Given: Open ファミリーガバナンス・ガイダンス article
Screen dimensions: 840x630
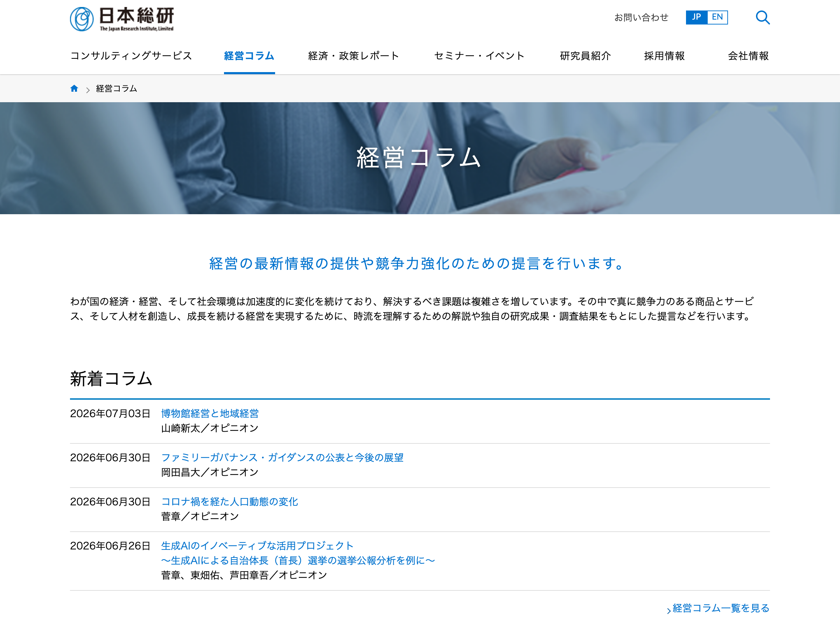Looking at the screenshot, I should point(282,457).
